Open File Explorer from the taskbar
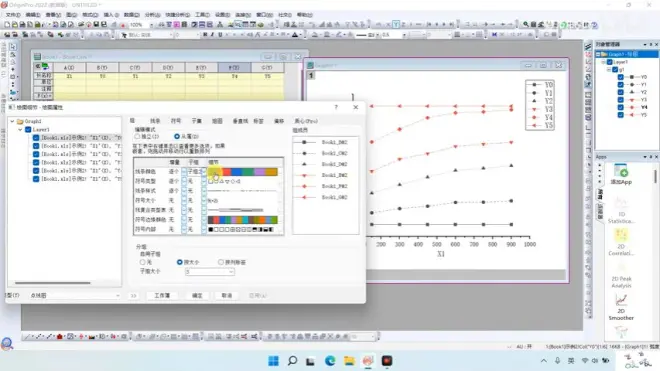Viewport: 660px width, 371px height. 349,361
